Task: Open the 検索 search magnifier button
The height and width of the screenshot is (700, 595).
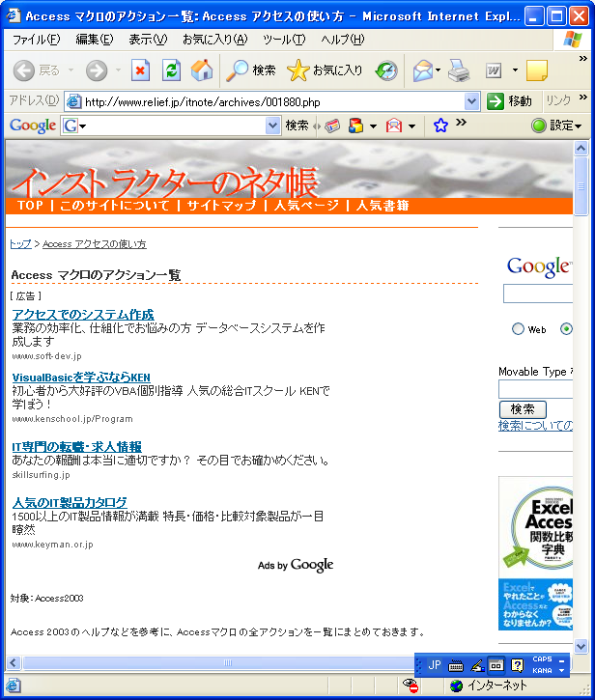Action: [x=251, y=70]
